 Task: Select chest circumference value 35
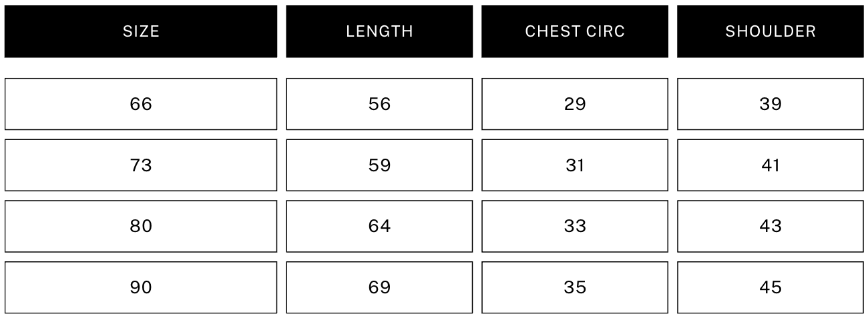(575, 287)
